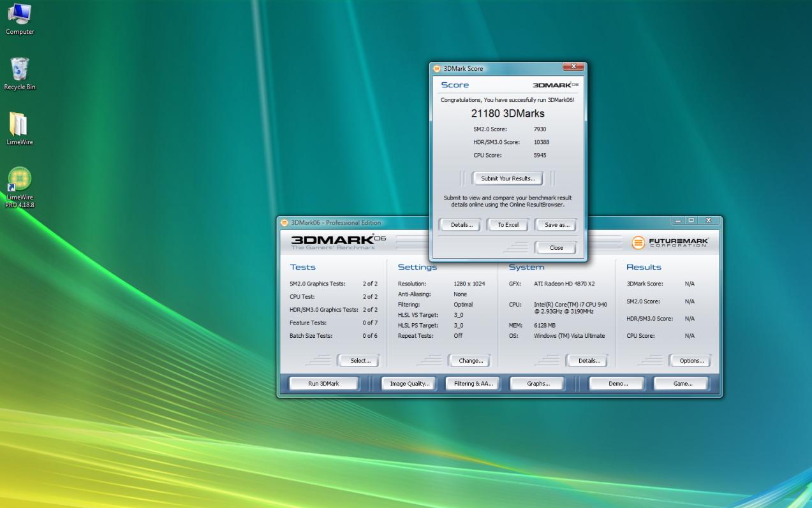Close the 3DMark Score window with X
This screenshot has width=812, height=508.
573,66
